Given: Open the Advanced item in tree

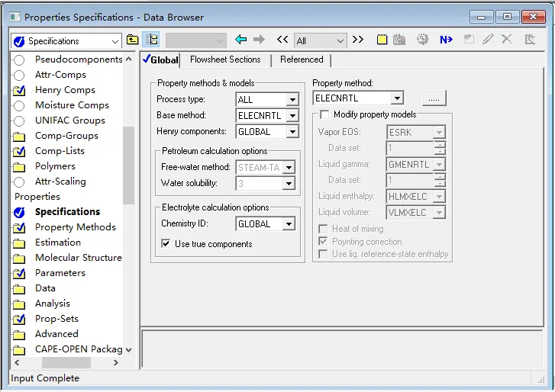Looking at the screenshot, I should pyautogui.click(x=56, y=334).
